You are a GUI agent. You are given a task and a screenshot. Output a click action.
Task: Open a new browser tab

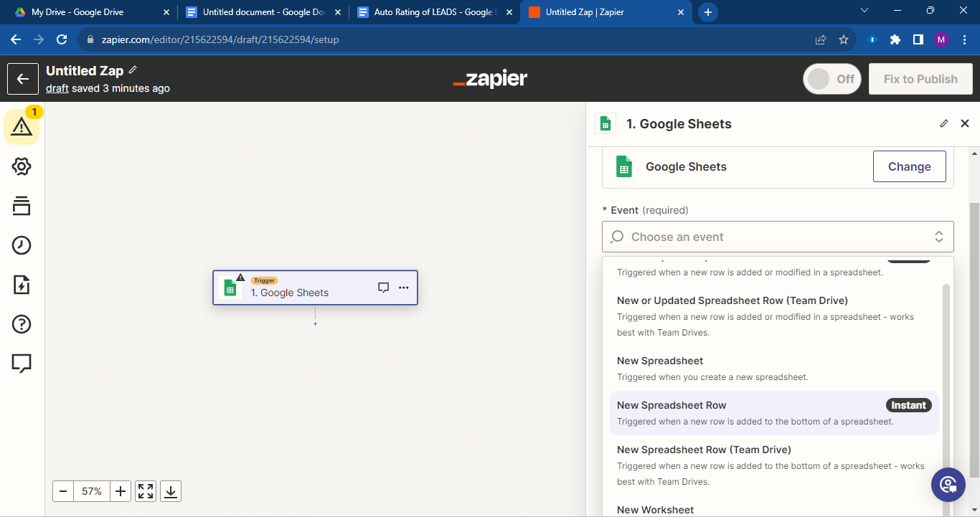[x=708, y=12]
